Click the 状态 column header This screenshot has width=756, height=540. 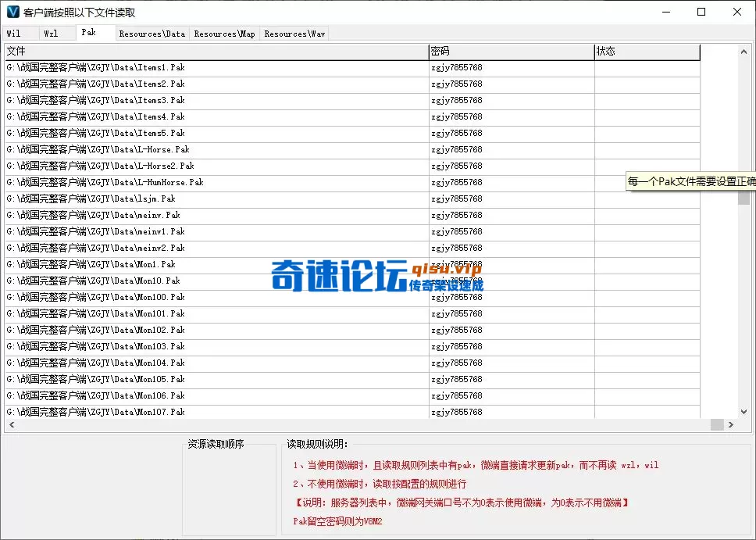click(646, 52)
